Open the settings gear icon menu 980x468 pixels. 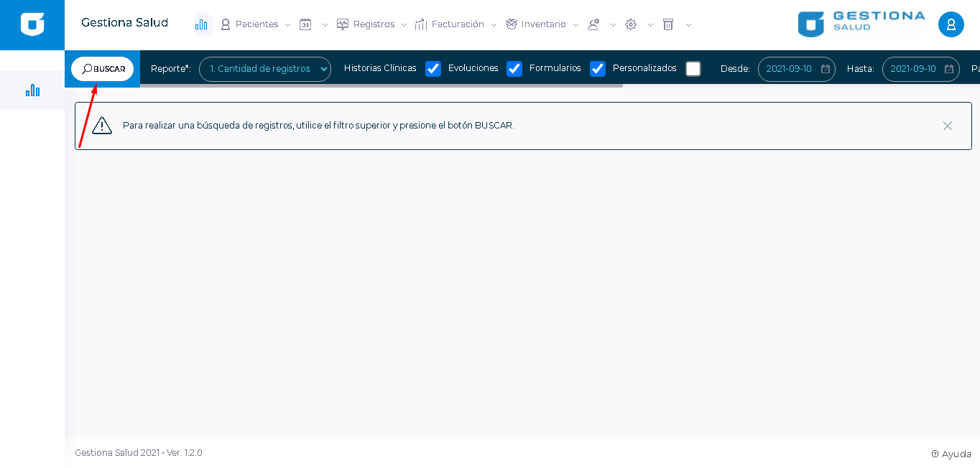click(631, 24)
